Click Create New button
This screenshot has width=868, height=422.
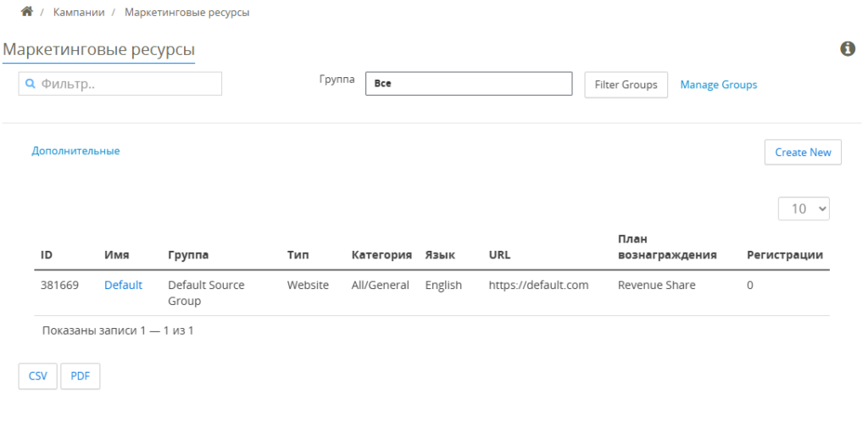point(803,152)
